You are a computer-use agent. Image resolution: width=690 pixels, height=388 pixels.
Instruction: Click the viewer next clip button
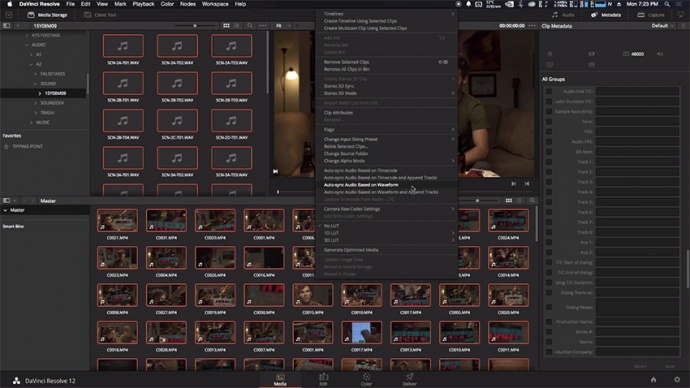coord(514,184)
